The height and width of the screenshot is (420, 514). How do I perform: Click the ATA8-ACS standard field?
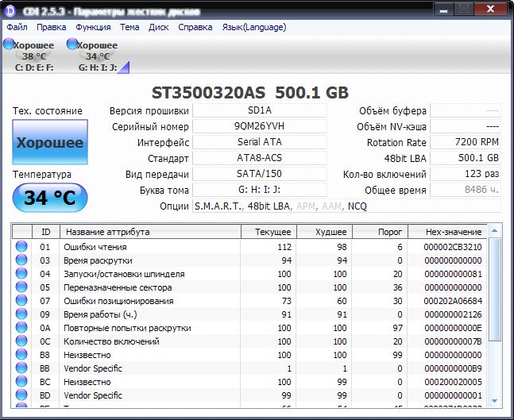(260, 158)
